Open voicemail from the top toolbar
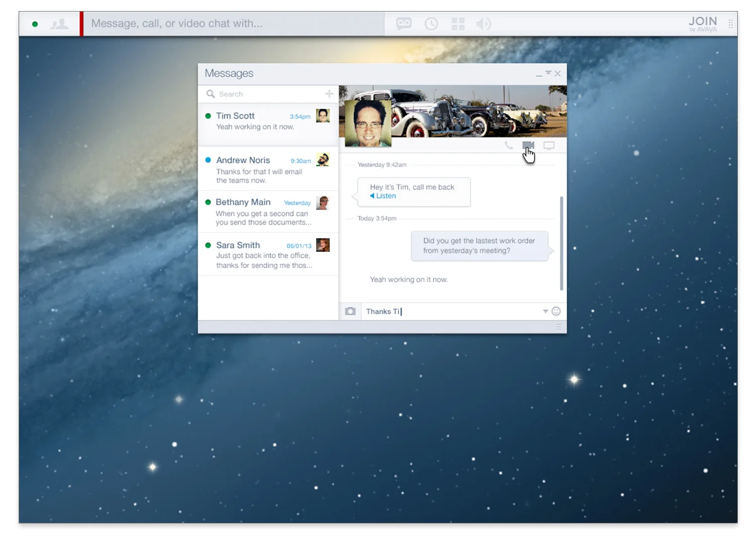 (403, 23)
